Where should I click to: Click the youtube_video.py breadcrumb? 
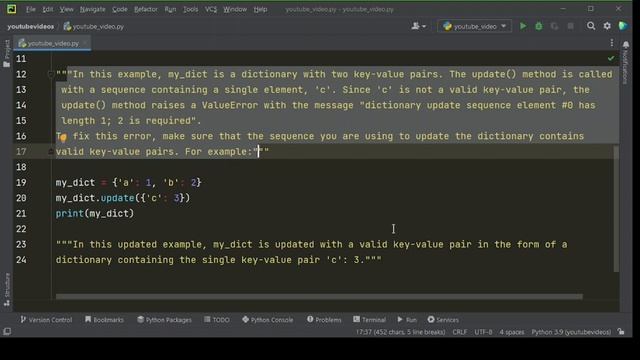[93, 27]
